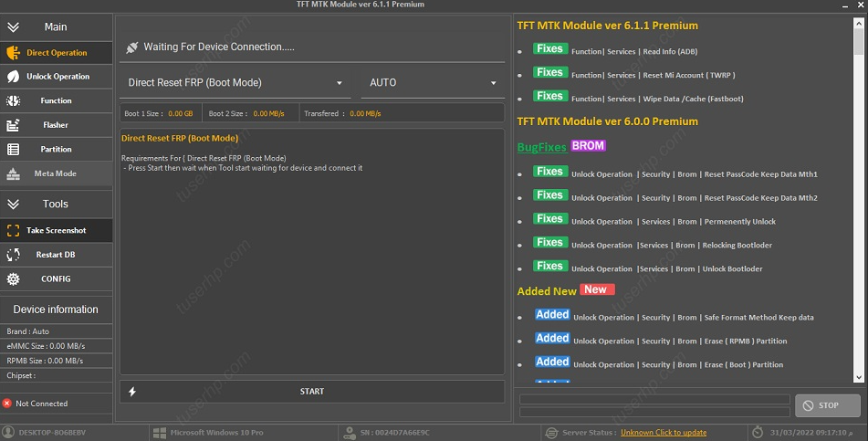Collapse the Main section chevron
This screenshot has width=868, height=441.
point(14,27)
